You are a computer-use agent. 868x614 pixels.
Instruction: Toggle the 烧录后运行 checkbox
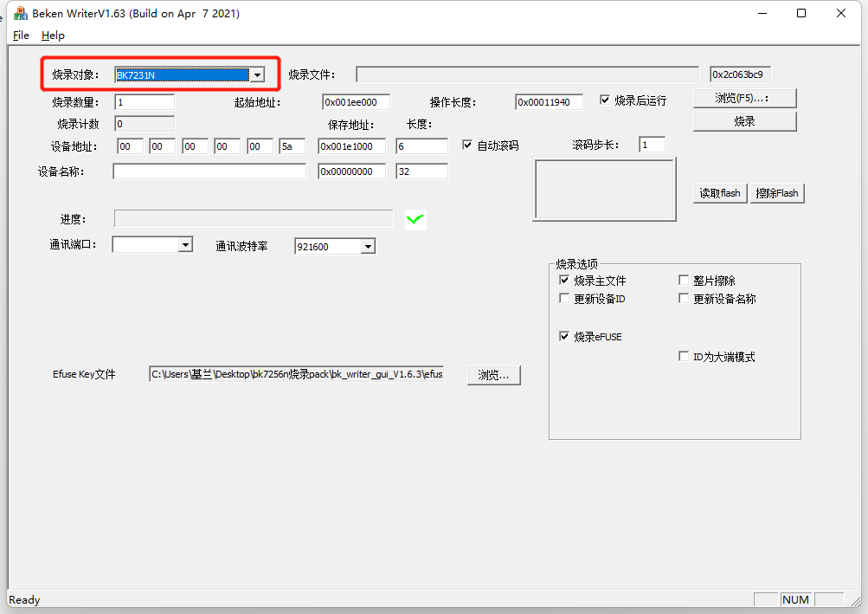[605, 100]
